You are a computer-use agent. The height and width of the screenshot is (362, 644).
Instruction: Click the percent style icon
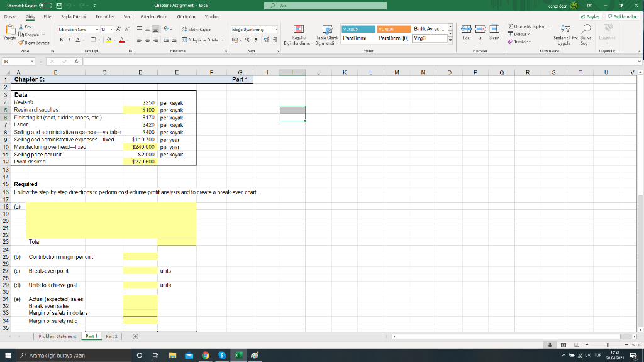[x=248, y=40]
